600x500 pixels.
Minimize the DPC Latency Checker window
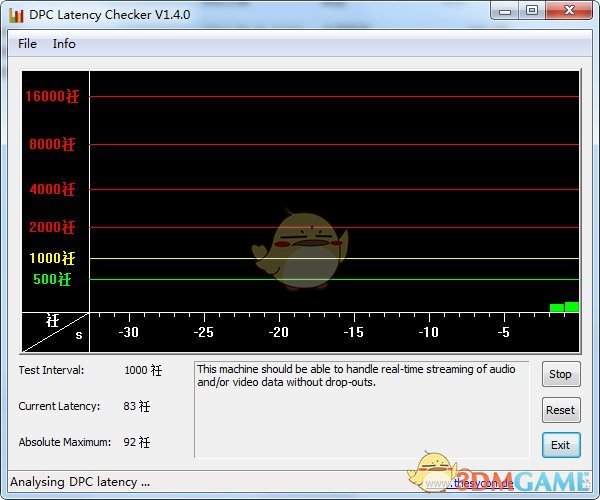click(x=505, y=11)
